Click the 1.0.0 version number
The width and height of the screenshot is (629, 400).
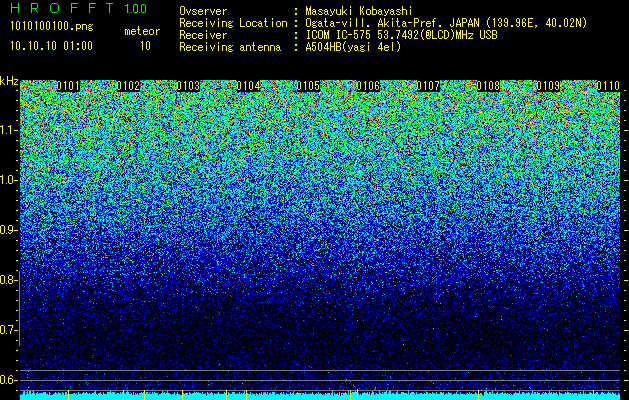coord(136,9)
